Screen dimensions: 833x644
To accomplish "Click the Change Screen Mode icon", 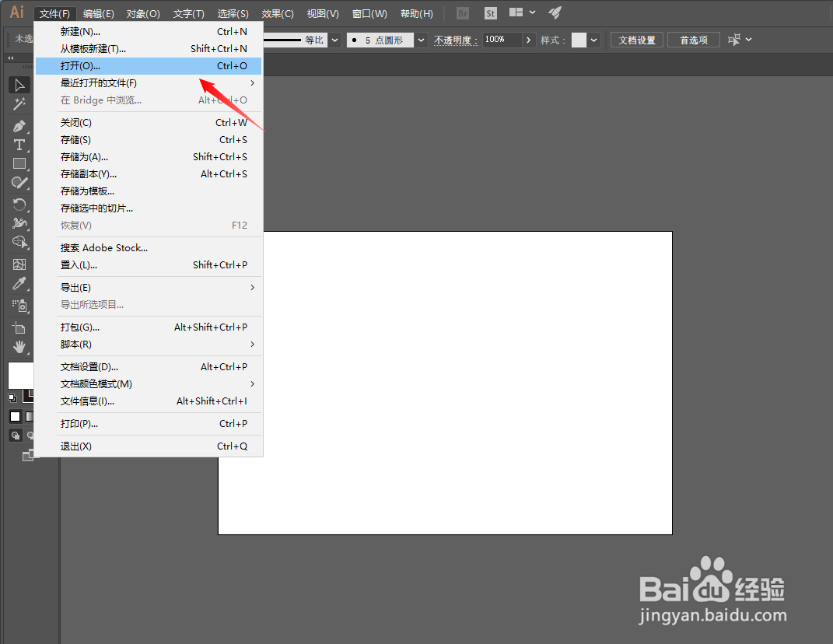I will pos(28,456).
